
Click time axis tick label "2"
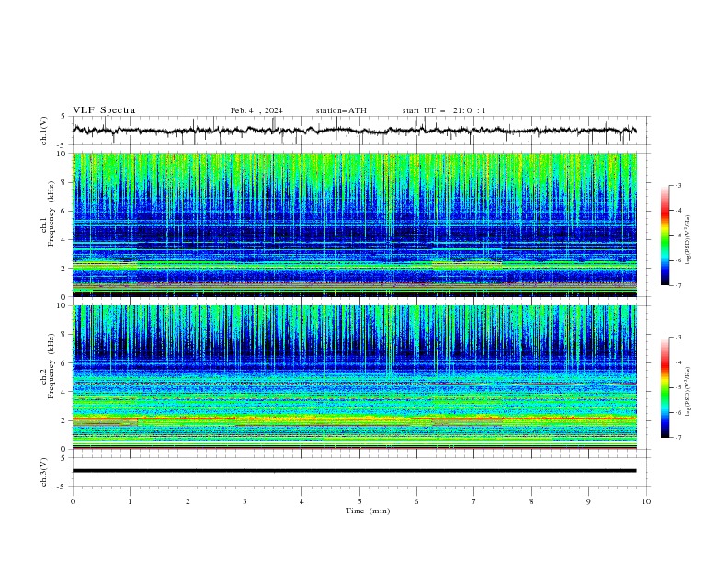(188, 501)
